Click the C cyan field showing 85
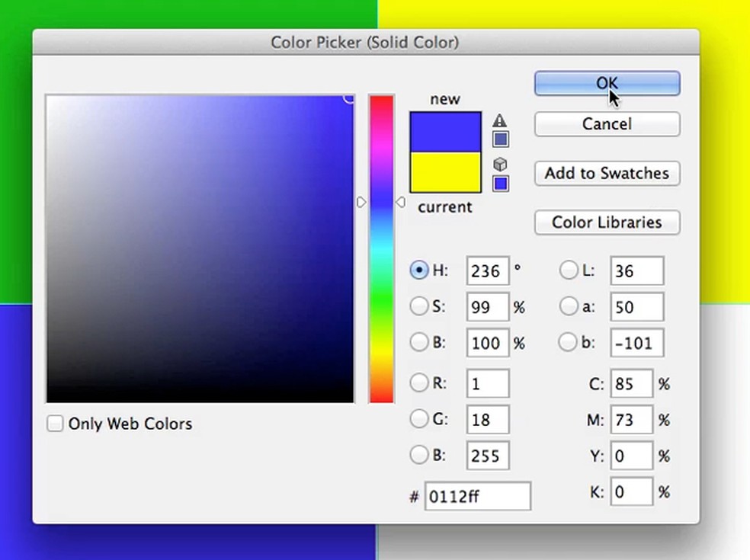The width and height of the screenshot is (750, 560). point(631,383)
